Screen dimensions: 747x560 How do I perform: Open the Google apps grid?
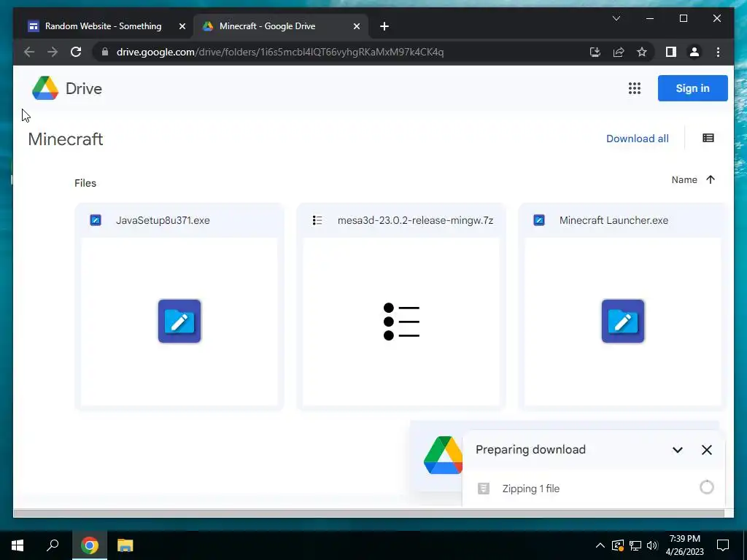[634, 88]
